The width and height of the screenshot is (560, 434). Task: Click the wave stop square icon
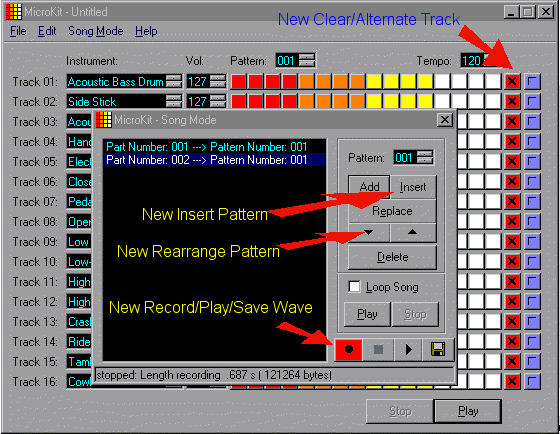click(x=378, y=349)
